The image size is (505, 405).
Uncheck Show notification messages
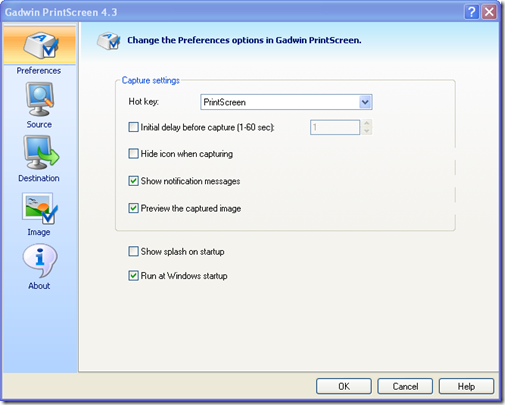click(x=133, y=181)
